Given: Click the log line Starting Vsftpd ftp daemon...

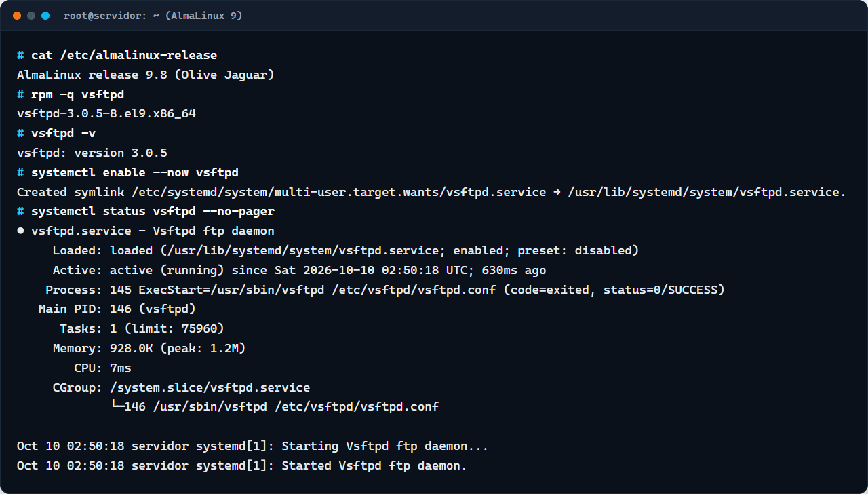Looking at the screenshot, I should [252, 446].
